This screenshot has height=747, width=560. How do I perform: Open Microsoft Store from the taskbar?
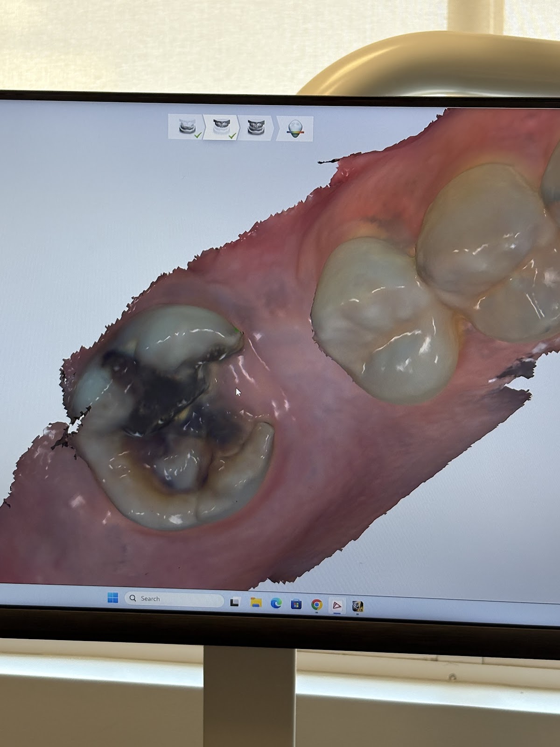point(296,605)
